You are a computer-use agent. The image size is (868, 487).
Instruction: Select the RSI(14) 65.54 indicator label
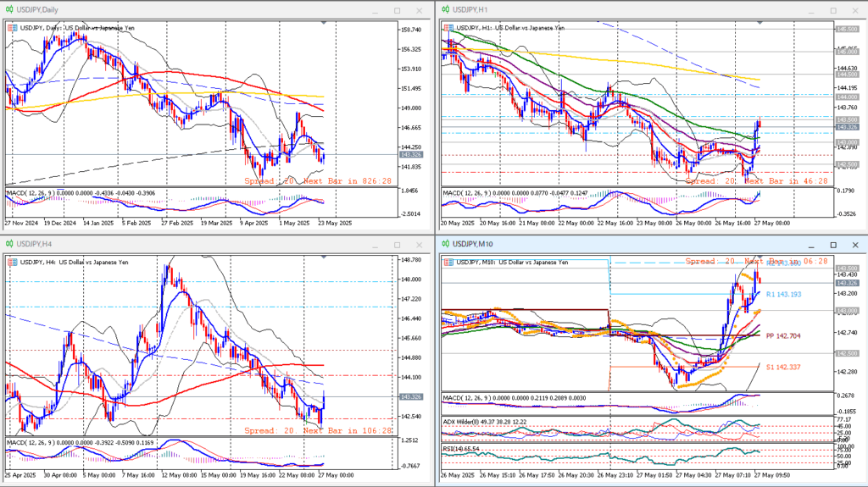(461, 449)
